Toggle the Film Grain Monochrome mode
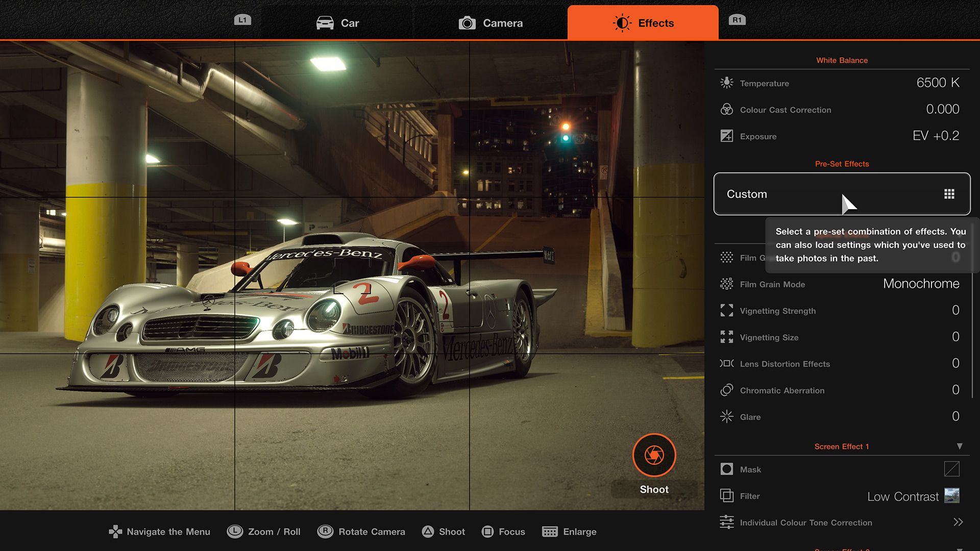980x551 pixels. tap(921, 284)
